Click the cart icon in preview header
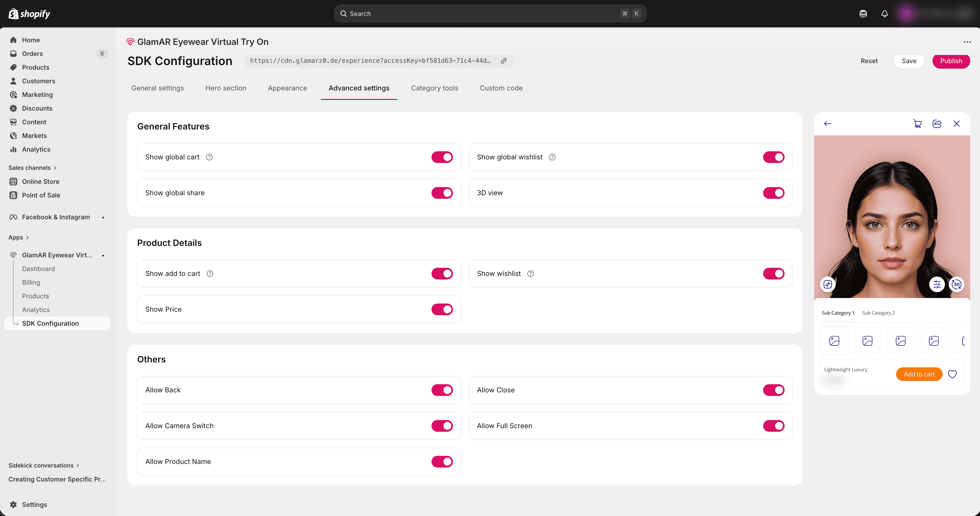The height and width of the screenshot is (516, 980). tap(917, 124)
